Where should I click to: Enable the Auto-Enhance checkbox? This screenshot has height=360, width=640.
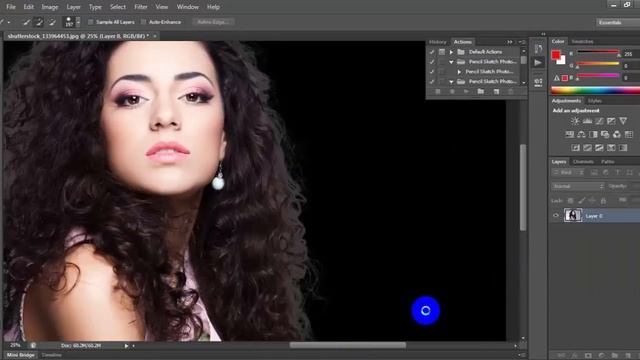[x=143, y=22]
